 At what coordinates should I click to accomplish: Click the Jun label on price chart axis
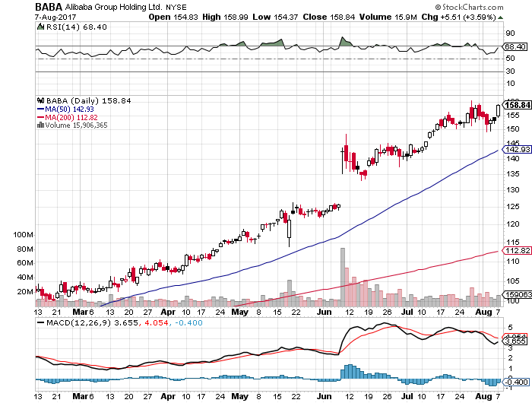(324, 312)
